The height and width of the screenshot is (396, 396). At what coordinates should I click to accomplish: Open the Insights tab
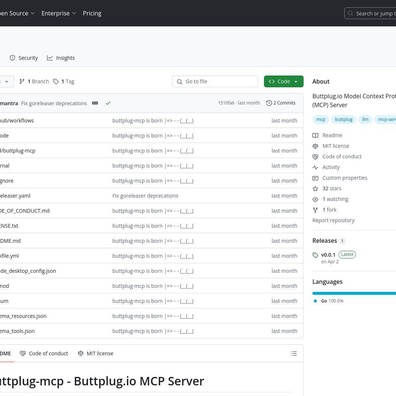tap(61, 58)
